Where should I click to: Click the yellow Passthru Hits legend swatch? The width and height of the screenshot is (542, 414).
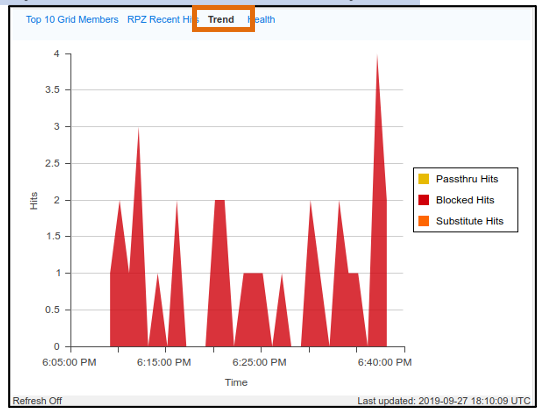pos(423,179)
